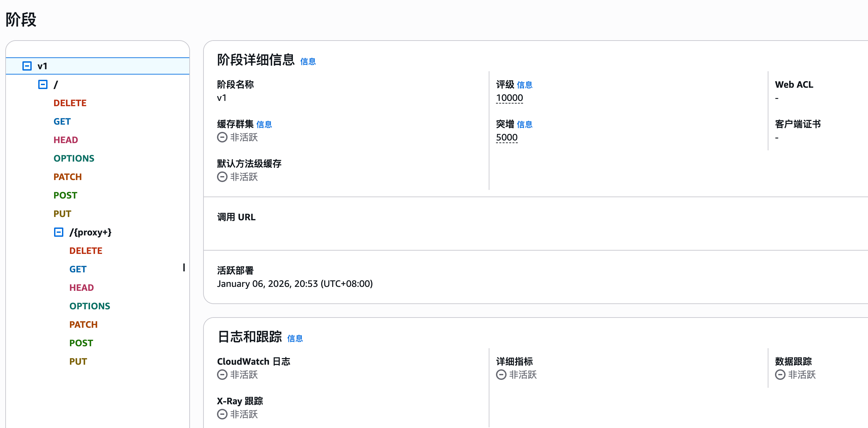
Task: Click the rate value 10000
Action: tap(509, 98)
